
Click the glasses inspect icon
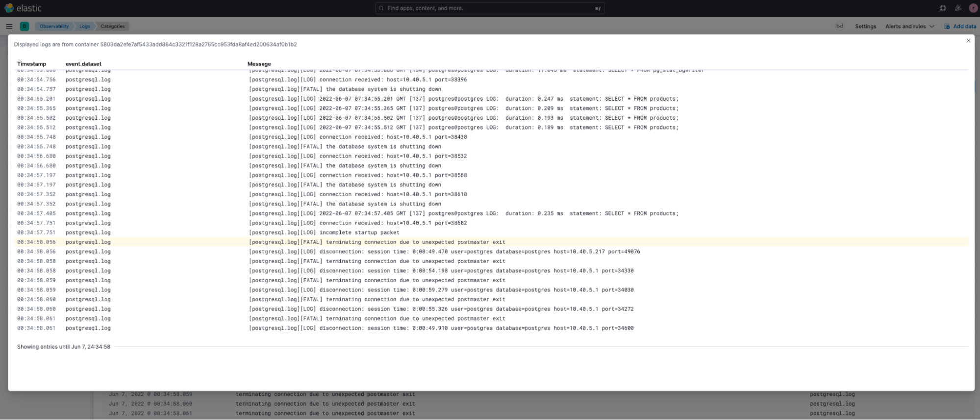tap(840, 26)
